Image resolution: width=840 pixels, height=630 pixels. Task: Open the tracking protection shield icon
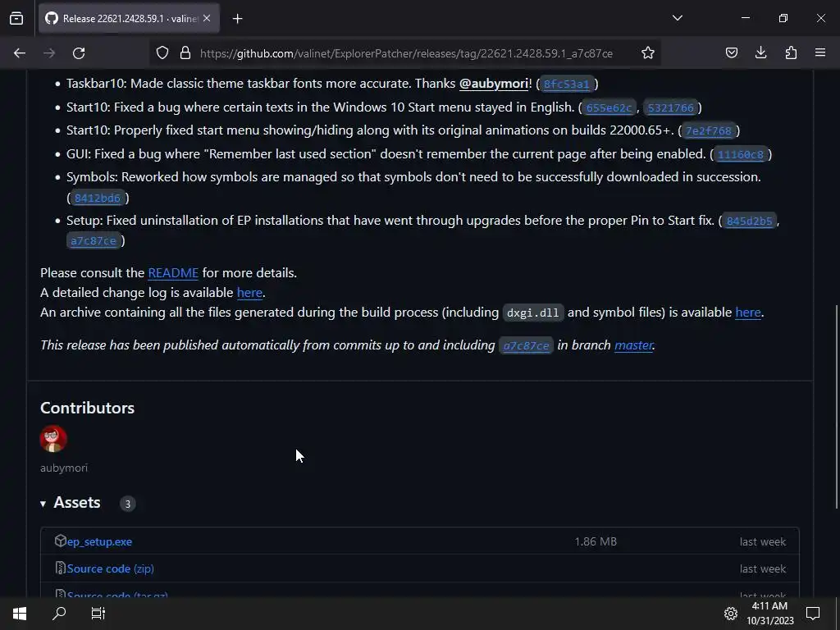click(x=162, y=53)
